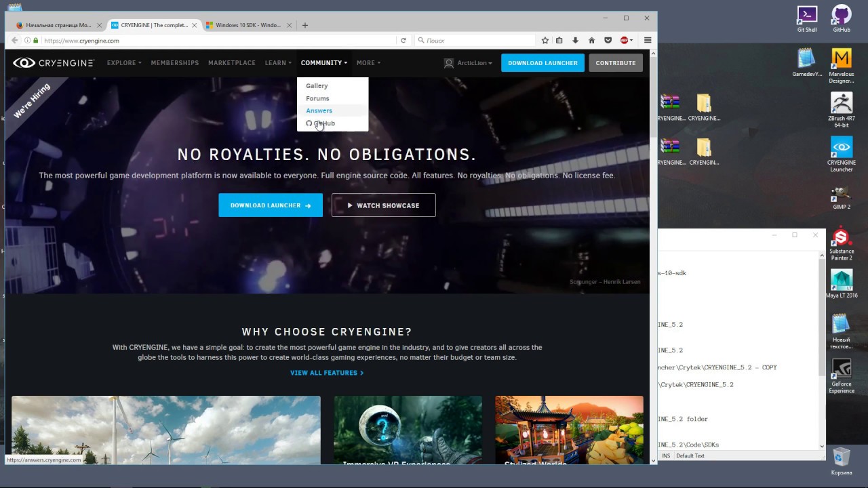Close the Windows 10 SDK tab
The width and height of the screenshot is (868, 488).
(288, 25)
